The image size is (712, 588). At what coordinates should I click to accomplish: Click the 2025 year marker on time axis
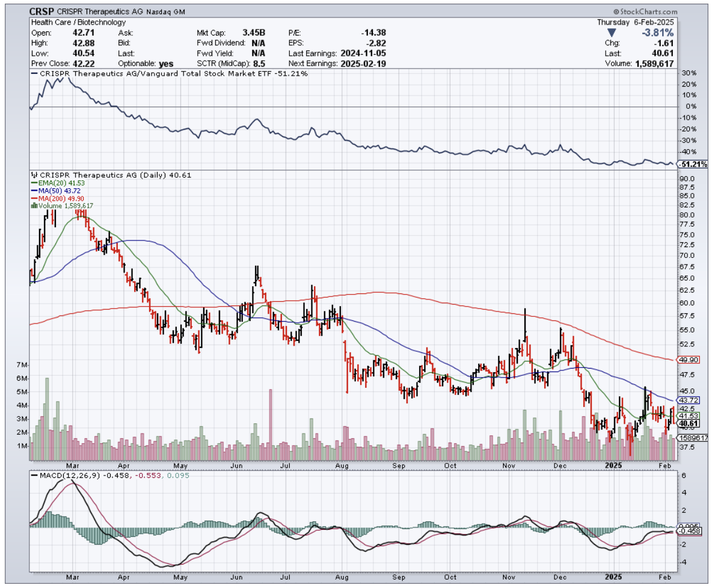[x=613, y=465]
